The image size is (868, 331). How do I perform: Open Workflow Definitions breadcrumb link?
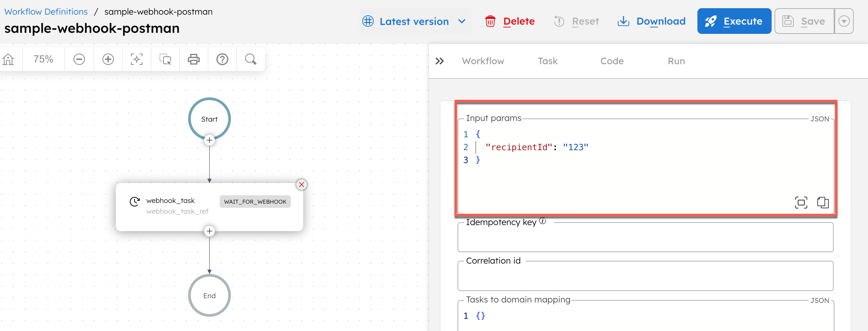click(x=46, y=12)
